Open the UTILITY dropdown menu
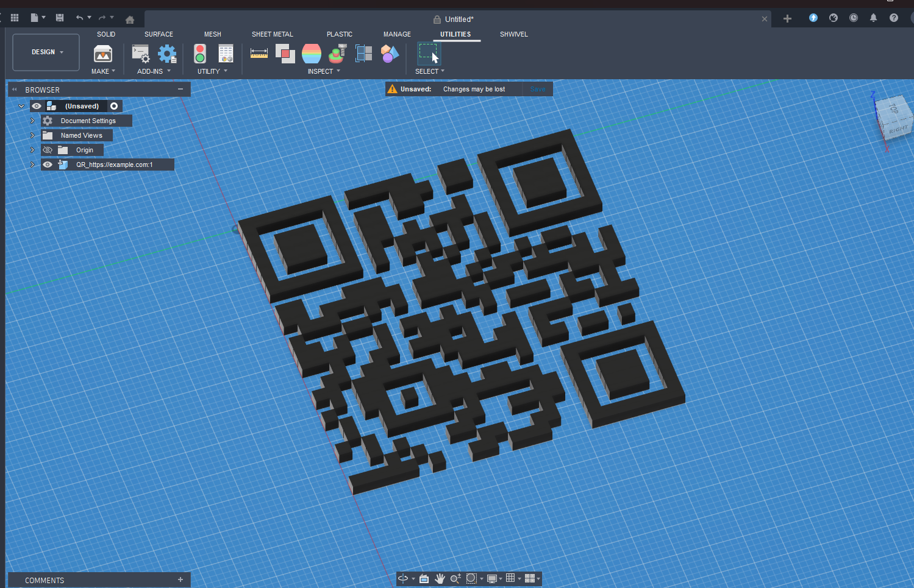Viewport: 914px width, 588px height. pos(212,71)
